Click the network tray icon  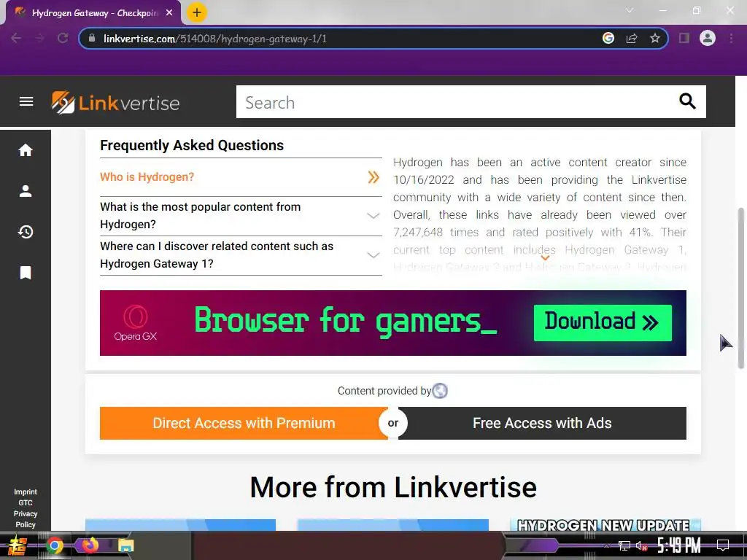pyautogui.click(x=624, y=545)
